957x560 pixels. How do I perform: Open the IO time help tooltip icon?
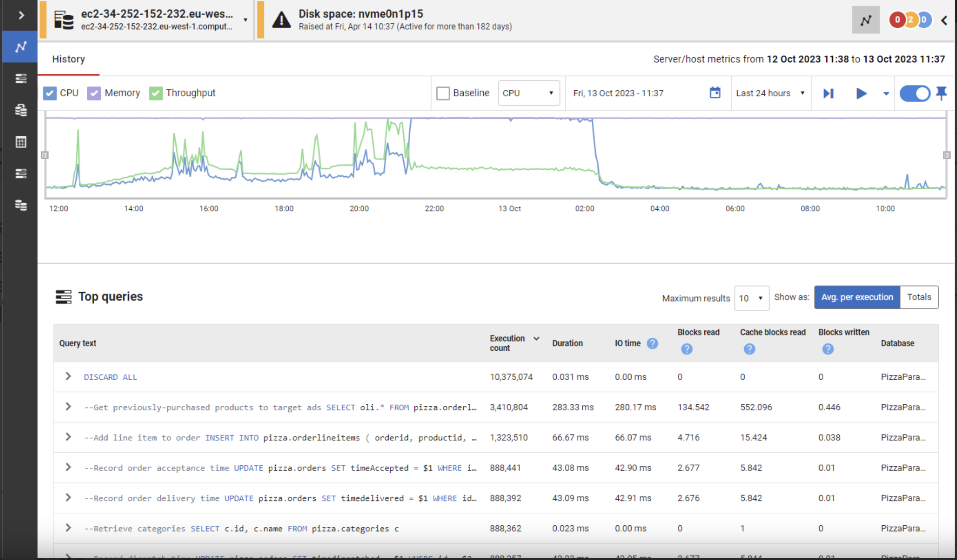pyautogui.click(x=652, y=343)
